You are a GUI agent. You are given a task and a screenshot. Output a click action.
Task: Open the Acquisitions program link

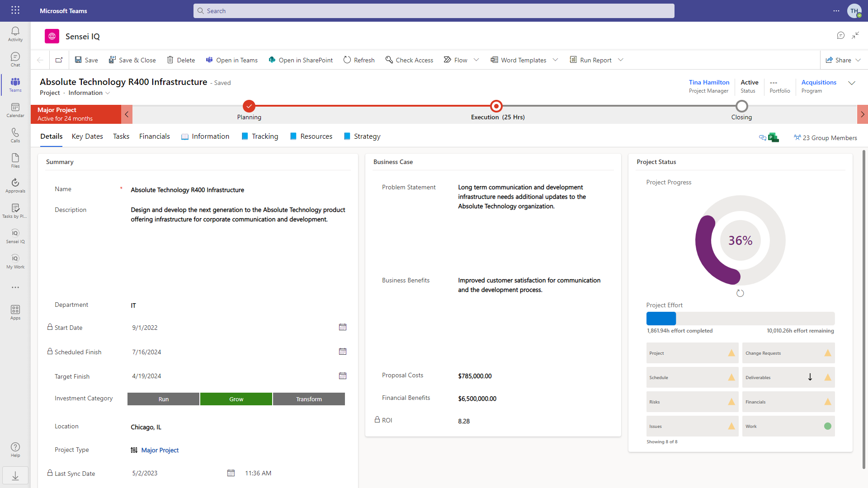coord(819,82)
